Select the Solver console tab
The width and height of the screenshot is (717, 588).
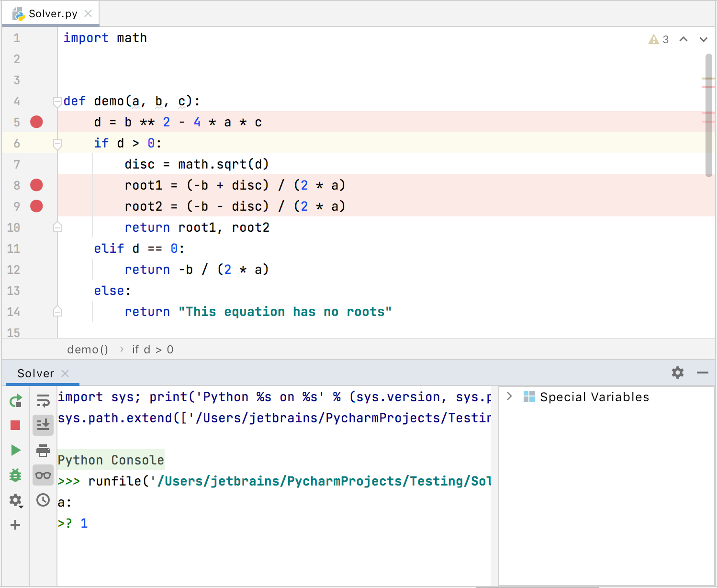35,373
